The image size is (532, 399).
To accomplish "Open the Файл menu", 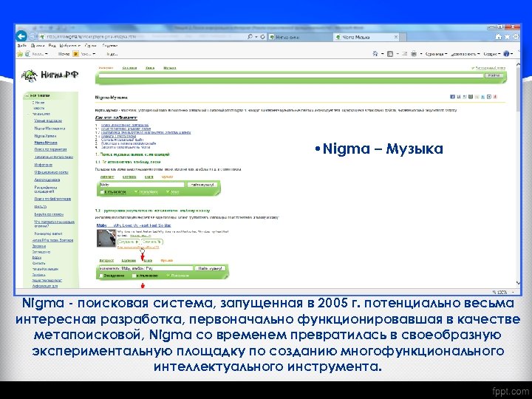I will click(x=21, y=46).
